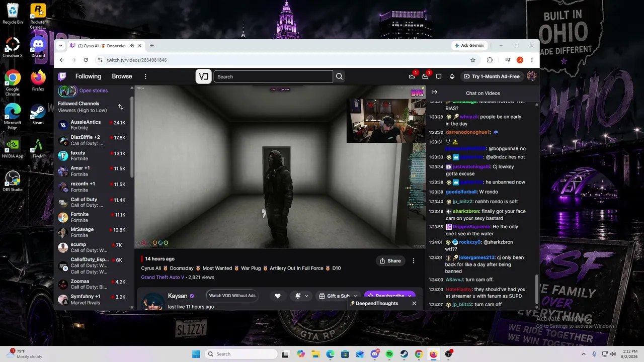Open Spotify from the taskbar
The image size is (644, 362).
[x=389, y=354]
